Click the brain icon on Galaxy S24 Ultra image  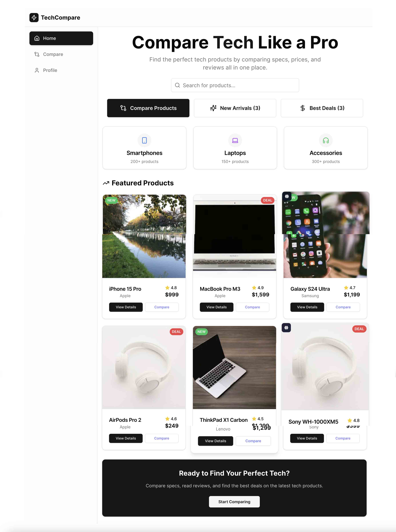(x=287, y=196)
